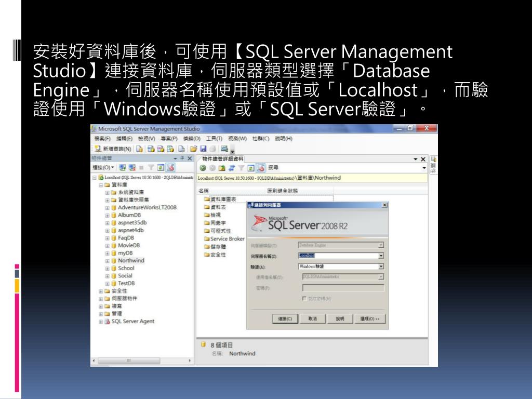Select the MovieDB database in the tree

pos(129,245)
